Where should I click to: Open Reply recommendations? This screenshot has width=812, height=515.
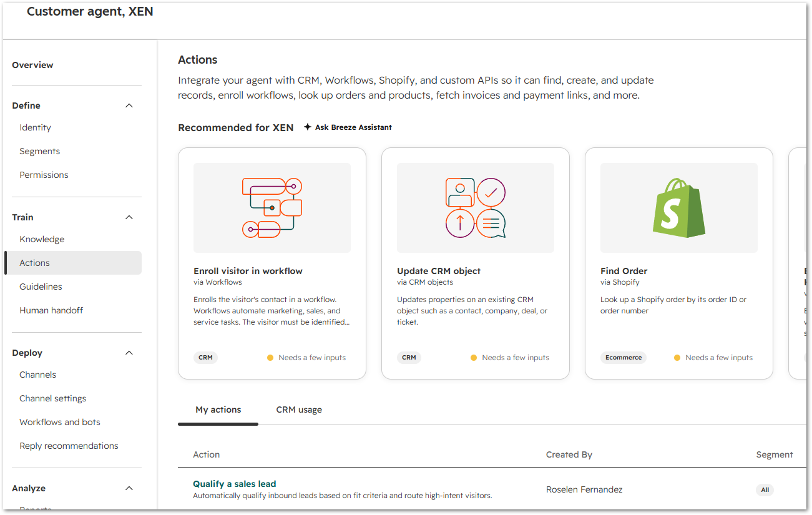pyautogui.click(x=69, y=446)
